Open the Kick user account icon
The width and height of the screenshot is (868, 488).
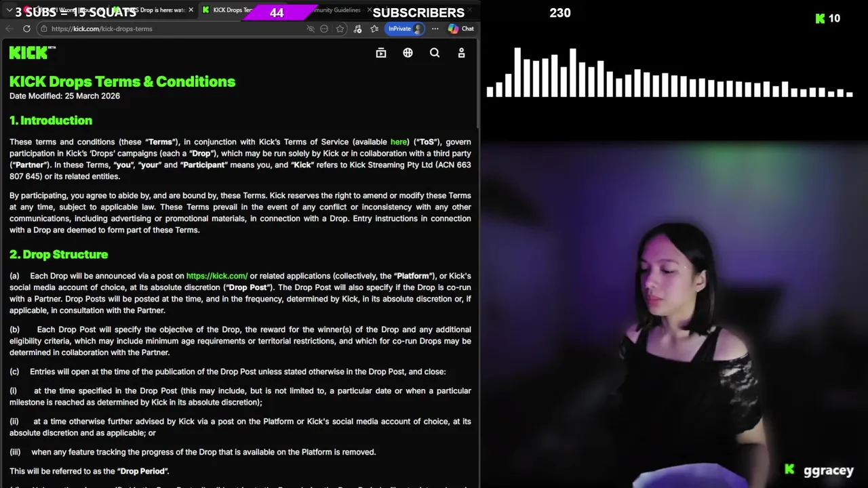click(461, 53)
